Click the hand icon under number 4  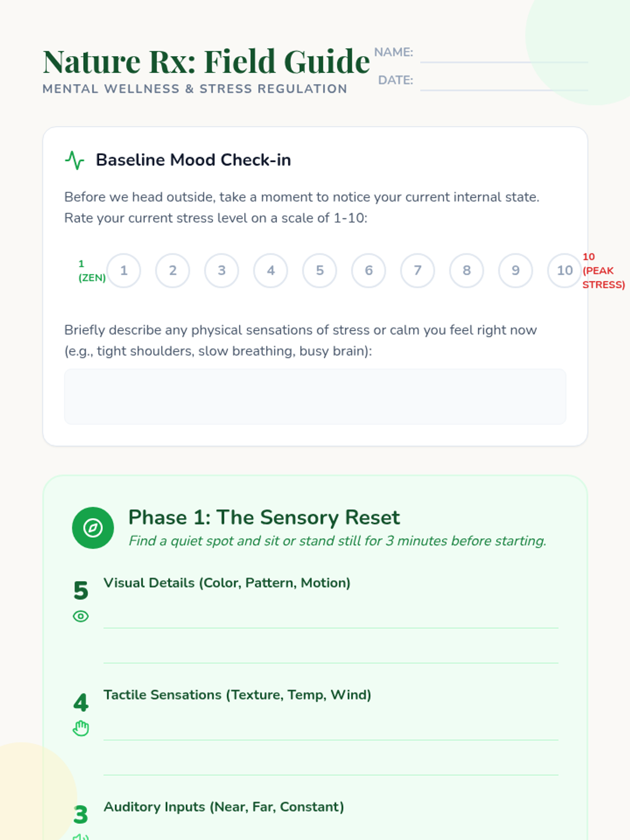81,728
